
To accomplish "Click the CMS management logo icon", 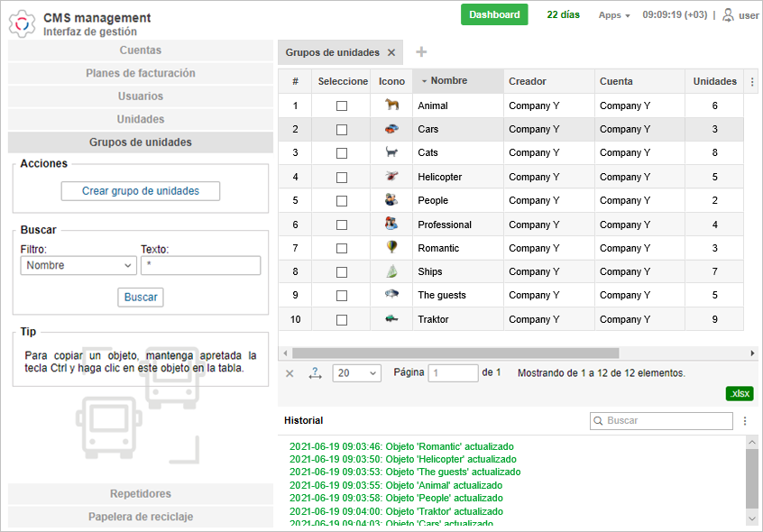I will tap(22, 23).
